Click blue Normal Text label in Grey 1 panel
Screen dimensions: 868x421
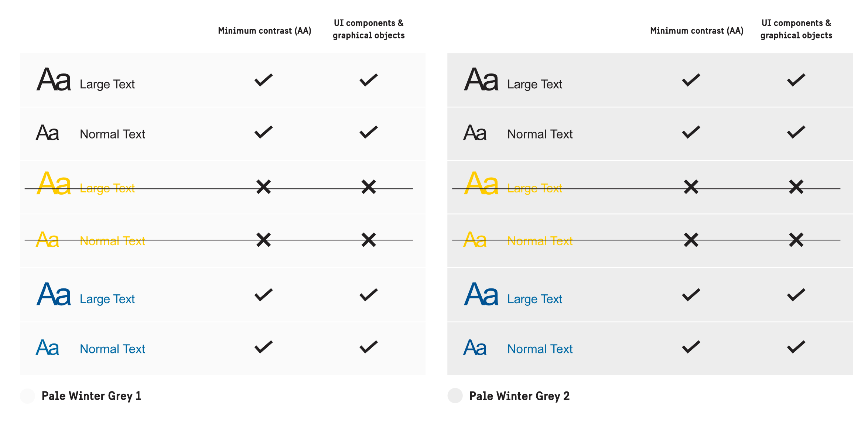click(x=112, y=349)
